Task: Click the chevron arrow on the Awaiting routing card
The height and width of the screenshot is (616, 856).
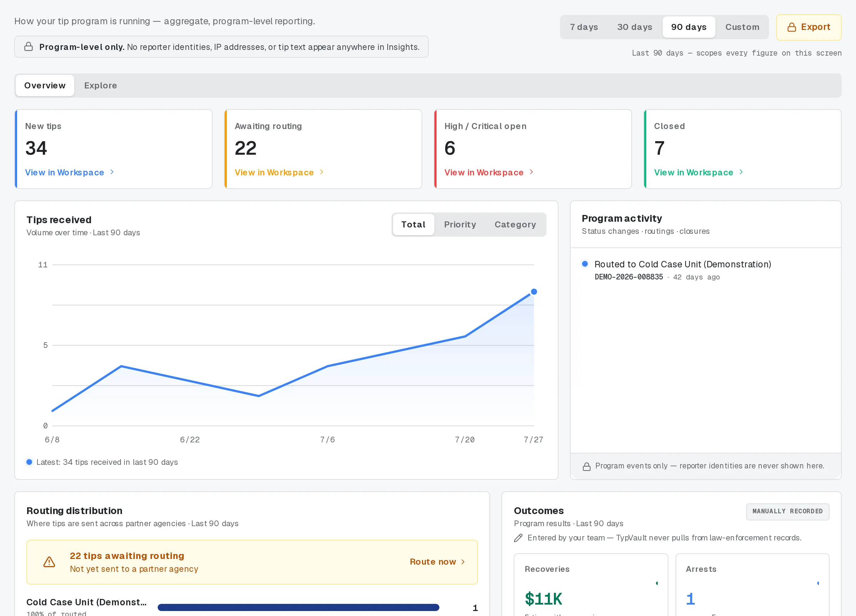Action: click(x=322, y=172)
